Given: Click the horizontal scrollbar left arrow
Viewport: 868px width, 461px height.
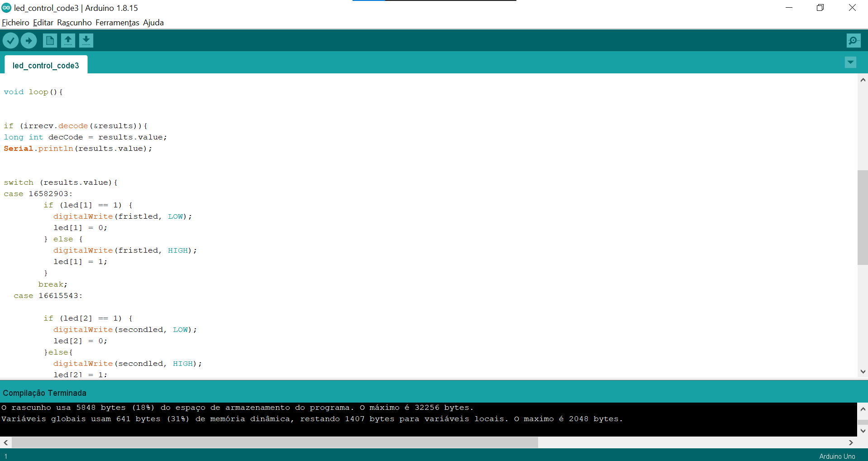Looking at the screenshot, I should [x=5, y=442].
